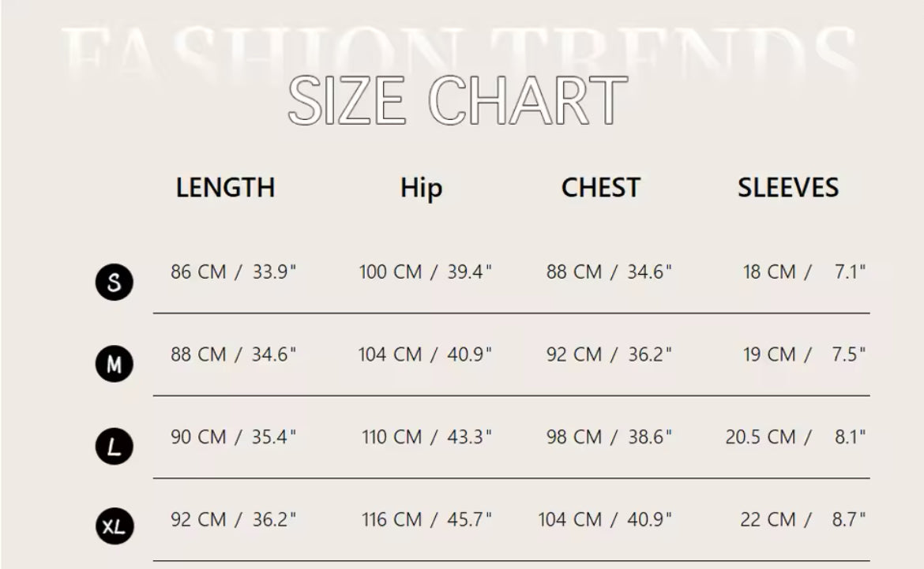The image size is (924, 569).
Task: Click the 19 CM / 7.5" sleeves value
Action: [804, 354]
